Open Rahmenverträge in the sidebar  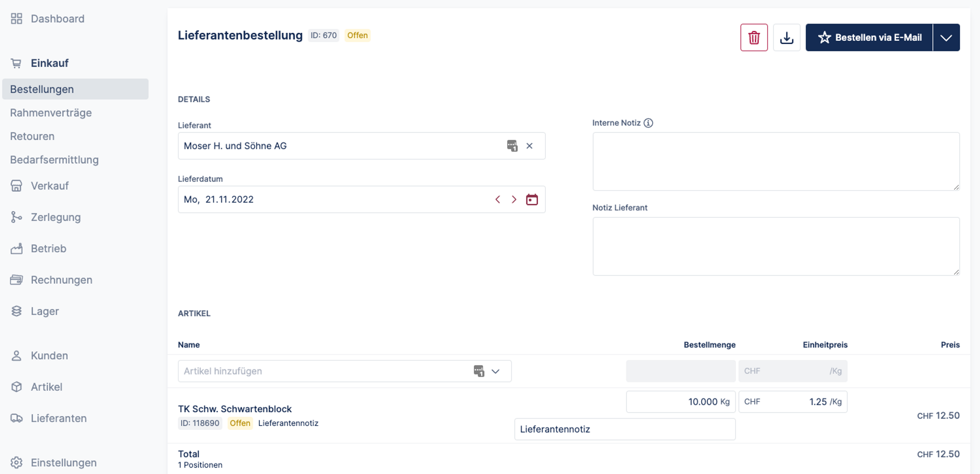pyautogui.click(x=51, y=113)
